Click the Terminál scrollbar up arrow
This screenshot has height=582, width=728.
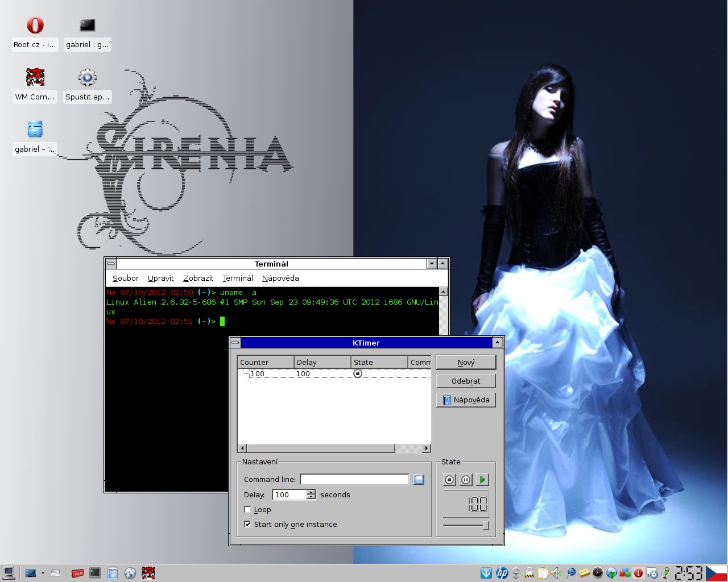click(444, 292)
